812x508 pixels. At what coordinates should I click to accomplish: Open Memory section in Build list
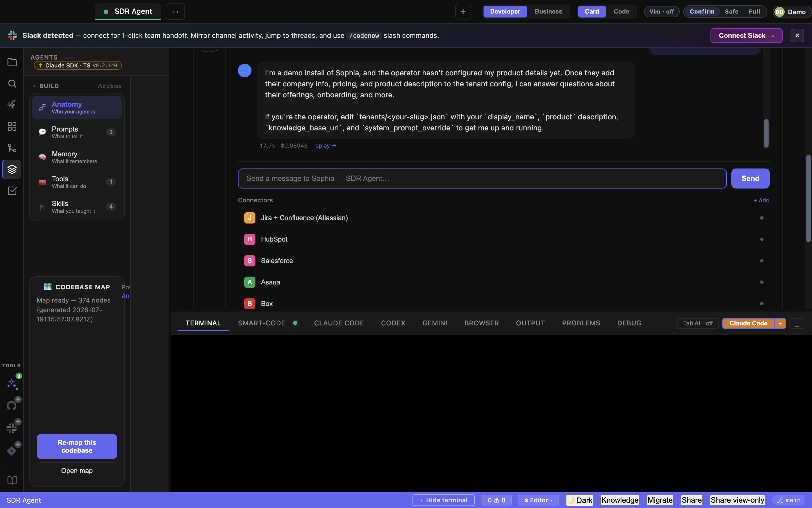tap(77, 157)
